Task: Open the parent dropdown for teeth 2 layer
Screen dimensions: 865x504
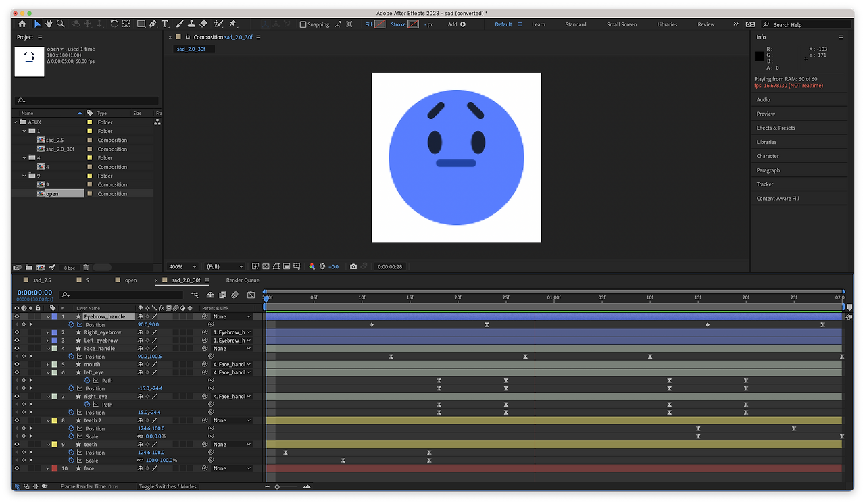Action: [x=231, y=420]
